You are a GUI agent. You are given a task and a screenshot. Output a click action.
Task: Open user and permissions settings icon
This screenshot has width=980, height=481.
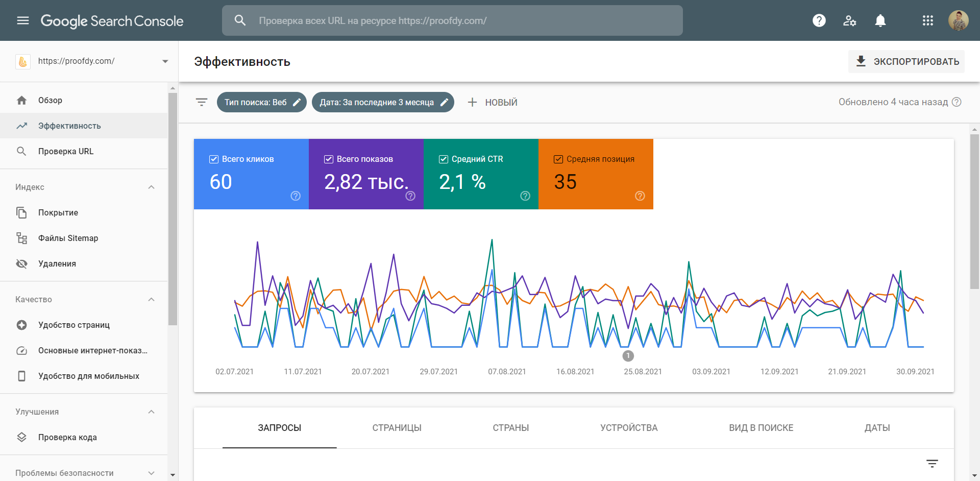(849, 20)
